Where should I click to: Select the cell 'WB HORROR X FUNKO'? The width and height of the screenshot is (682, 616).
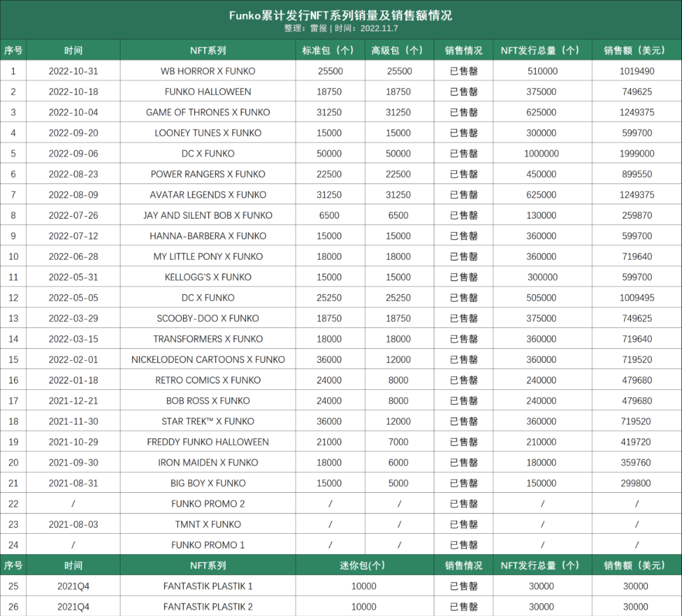[208, 71]
